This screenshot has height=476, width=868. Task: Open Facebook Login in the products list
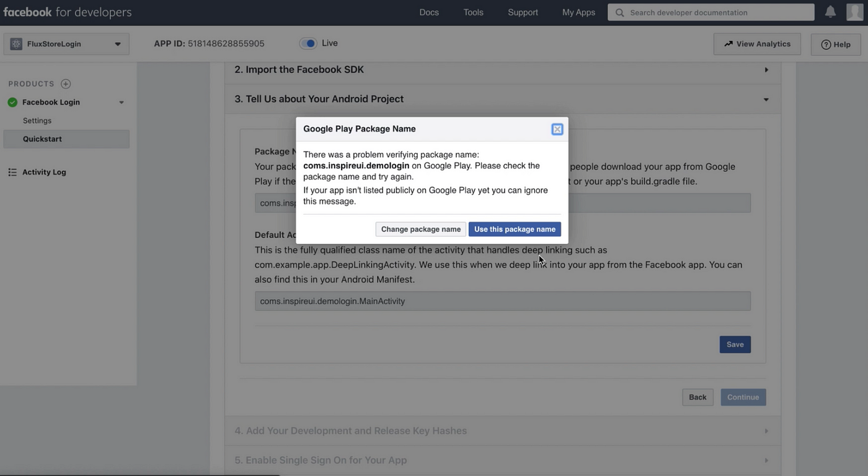pyautogui.click(x=51, y=102)
